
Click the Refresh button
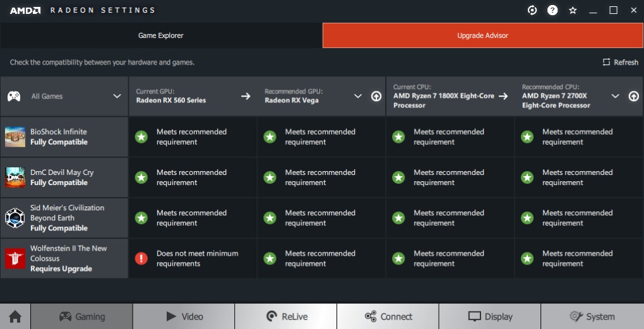(x=620, y=62)
